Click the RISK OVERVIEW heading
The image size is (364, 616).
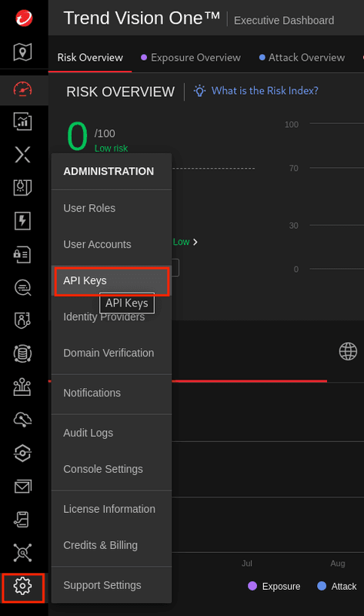[x=120, y=92]
